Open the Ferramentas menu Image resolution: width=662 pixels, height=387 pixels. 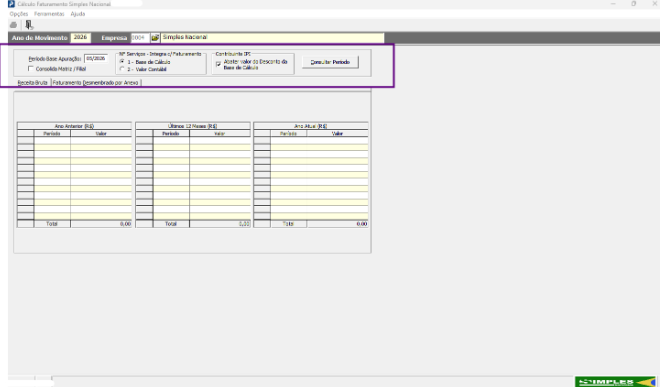point(49,14)
